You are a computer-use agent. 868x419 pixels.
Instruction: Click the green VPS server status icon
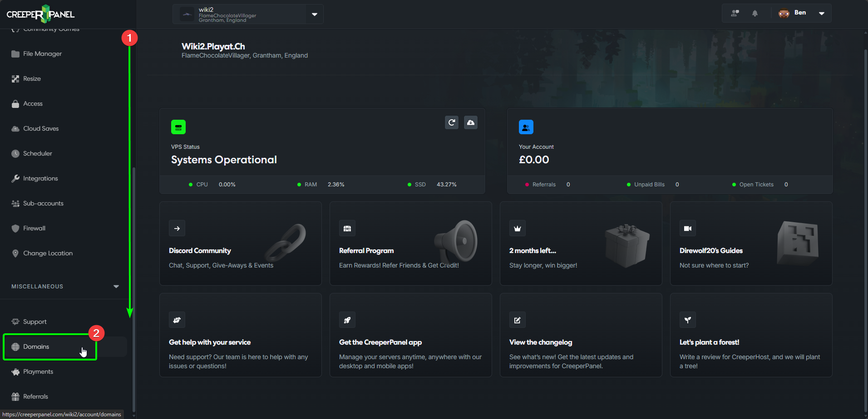pos(178,127)
